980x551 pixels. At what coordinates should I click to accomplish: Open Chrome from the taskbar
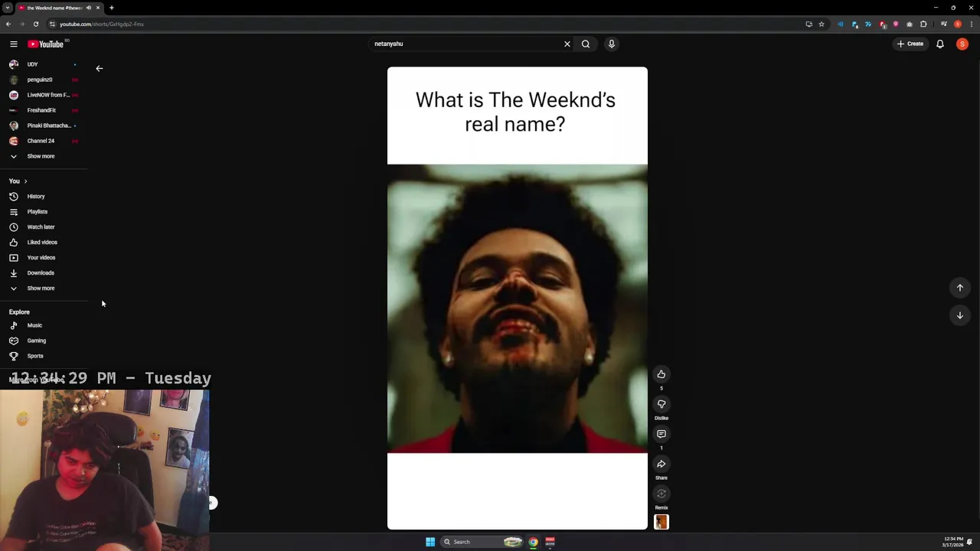[x=533, y=542]
